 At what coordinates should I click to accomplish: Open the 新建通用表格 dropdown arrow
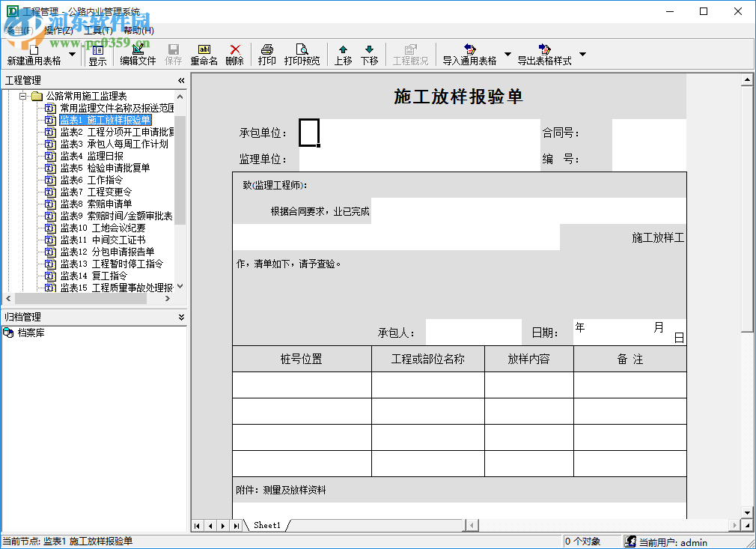pos(71,52)
